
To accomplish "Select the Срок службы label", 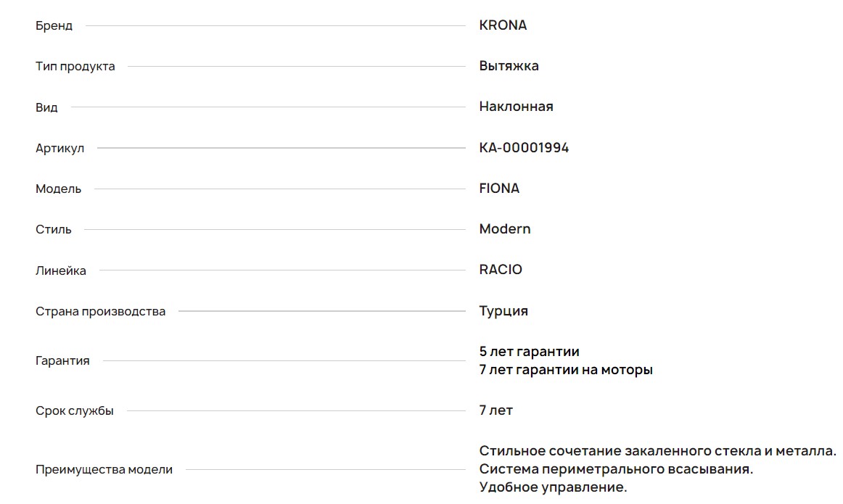I will [x=74, y=411].
